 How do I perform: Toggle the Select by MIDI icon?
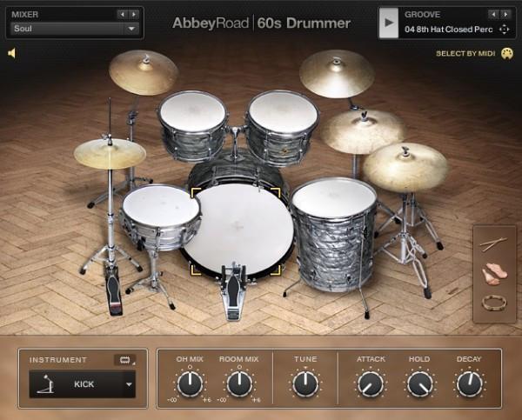tap(507, 53)
